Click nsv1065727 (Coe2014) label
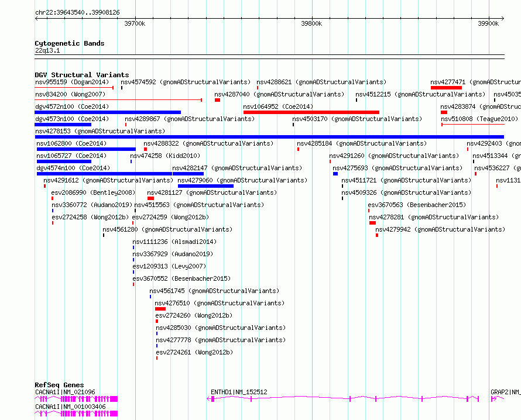Viewport: 521px width, 420px height. pos(71,156)
